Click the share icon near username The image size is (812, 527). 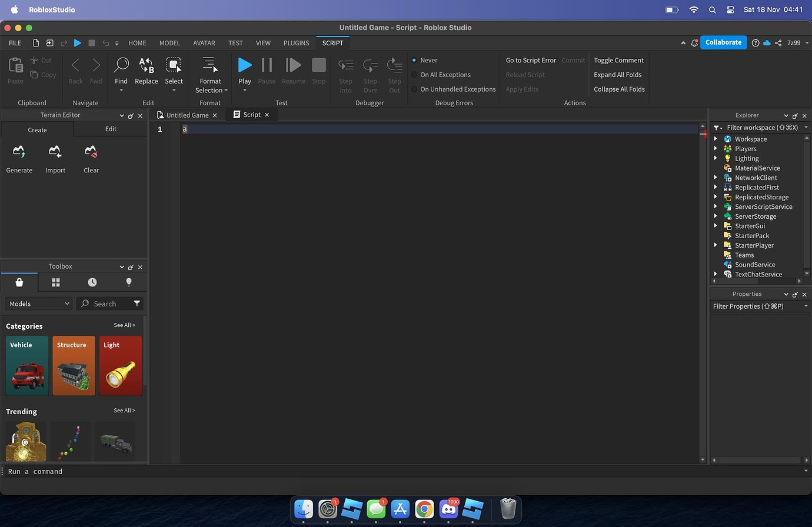pos(778,43)
